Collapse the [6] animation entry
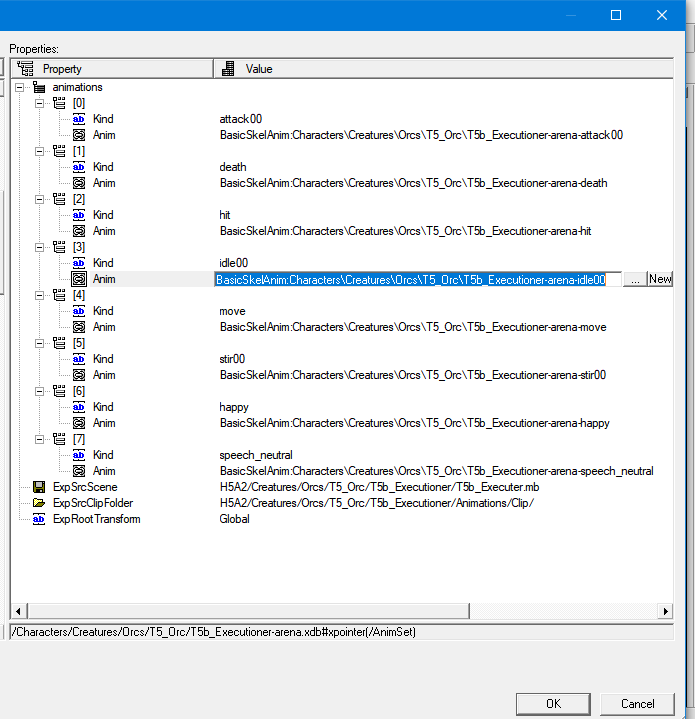Image resolution: width=695 pixels, height=719 pixels. pyautogui.click(x=39, y=391)
